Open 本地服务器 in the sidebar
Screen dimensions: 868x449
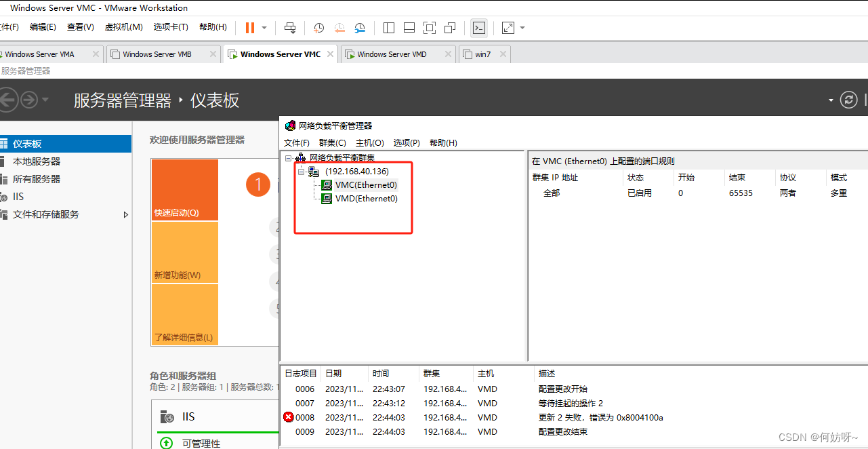(37, 161)
